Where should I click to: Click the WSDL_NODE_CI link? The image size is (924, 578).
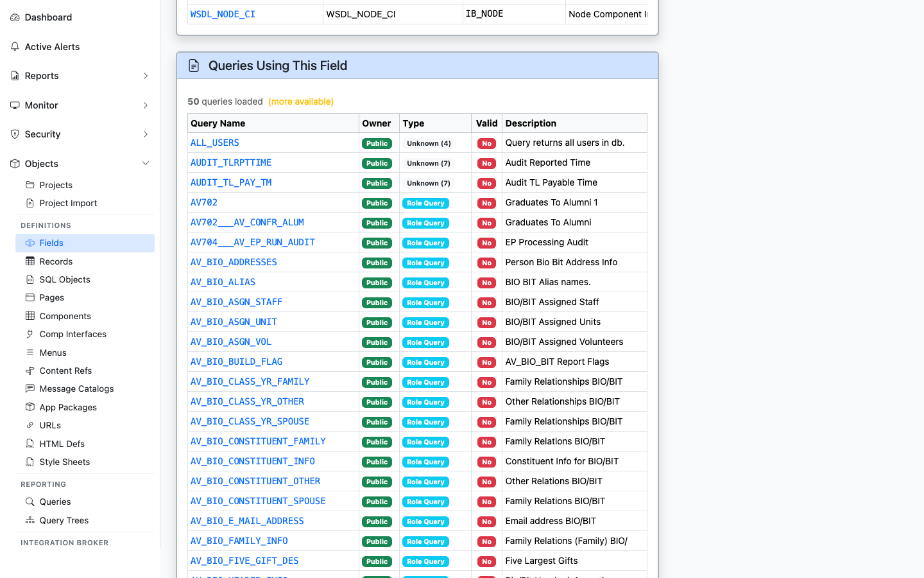click(223, 14)
